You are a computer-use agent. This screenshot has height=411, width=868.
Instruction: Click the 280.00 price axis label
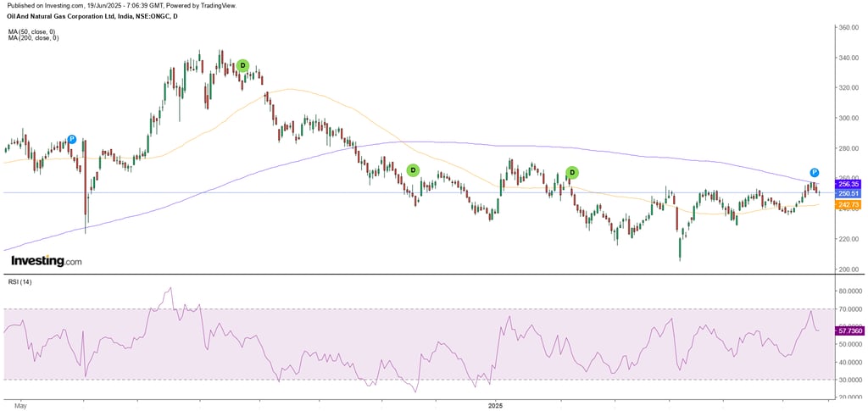pos(850,148)
